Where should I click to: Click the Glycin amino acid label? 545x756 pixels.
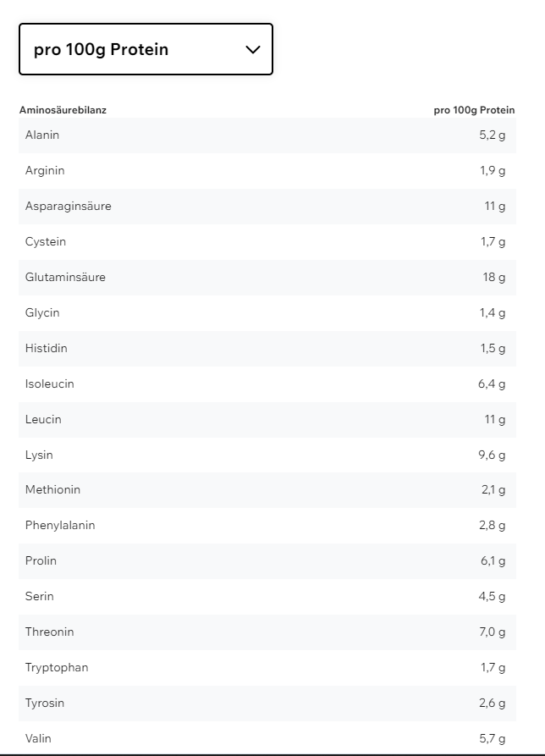tap(42, 312)
